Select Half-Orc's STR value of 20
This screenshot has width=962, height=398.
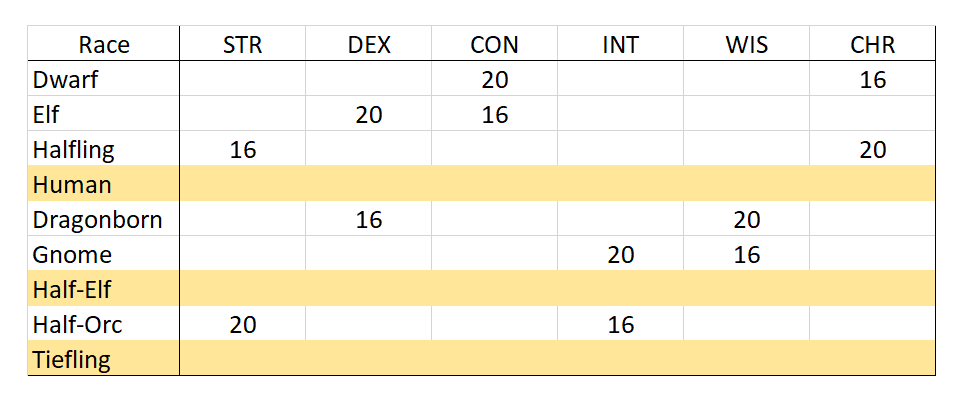point(242,323)
